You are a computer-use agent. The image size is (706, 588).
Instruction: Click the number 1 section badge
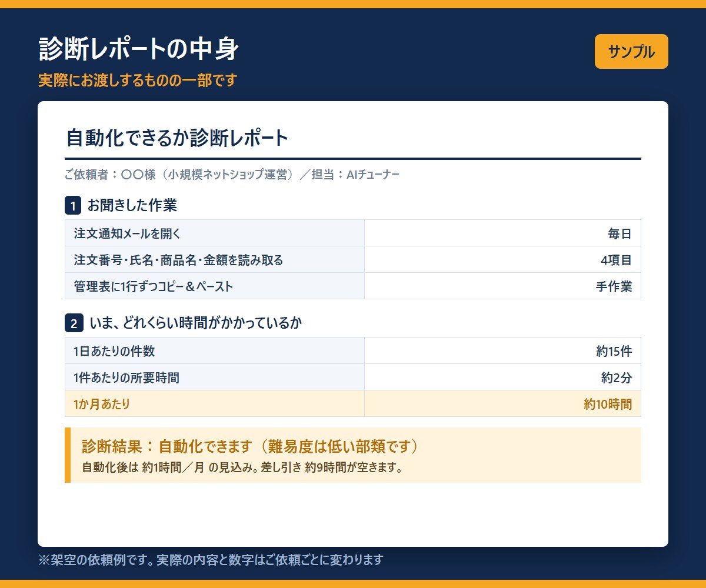(x=73, y=206)
